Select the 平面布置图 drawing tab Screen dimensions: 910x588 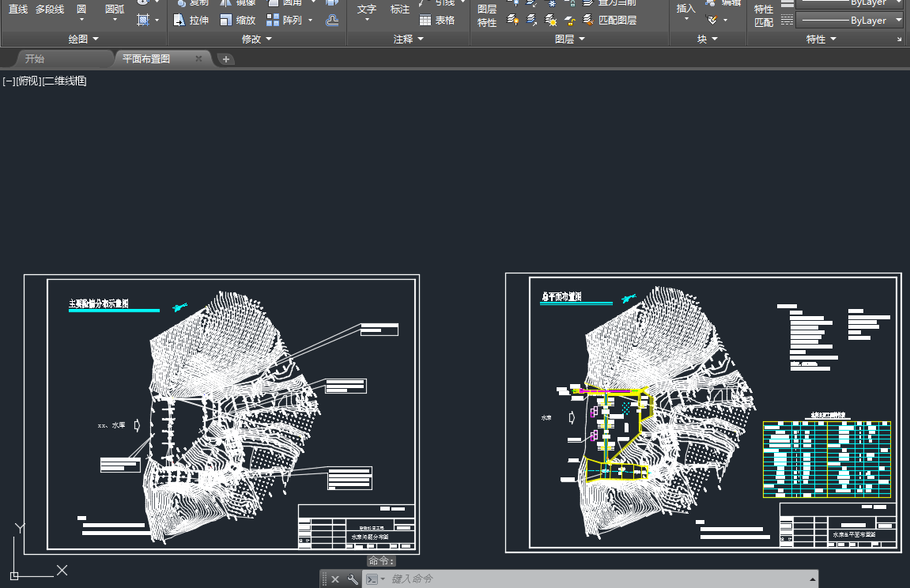tap(146, 58)
